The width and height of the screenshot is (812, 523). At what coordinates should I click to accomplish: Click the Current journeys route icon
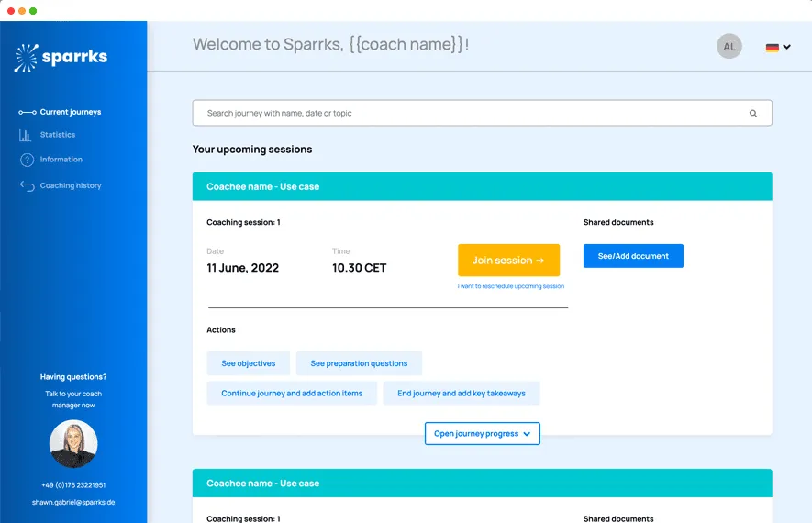[x=27, y=113]
